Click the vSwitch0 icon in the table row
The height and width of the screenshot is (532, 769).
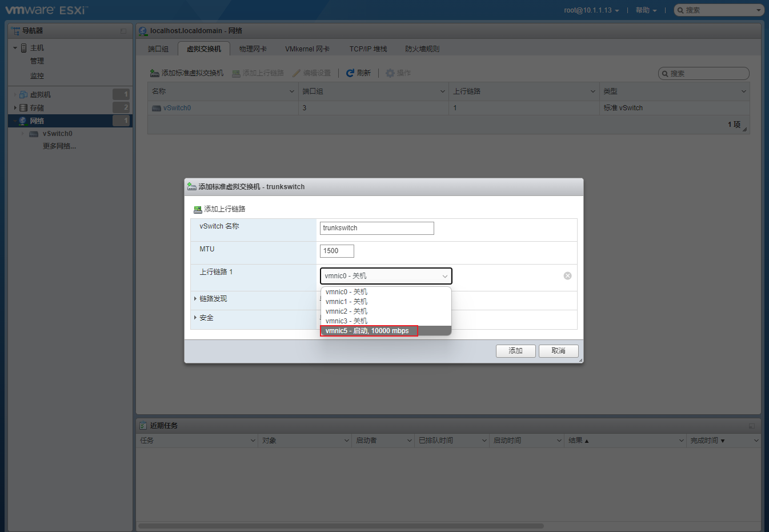[x=157, y=108]
